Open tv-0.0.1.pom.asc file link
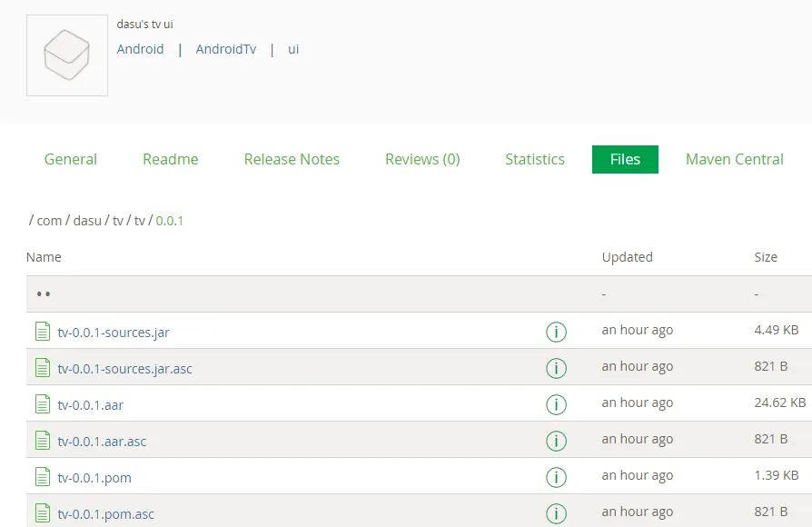 105,513
